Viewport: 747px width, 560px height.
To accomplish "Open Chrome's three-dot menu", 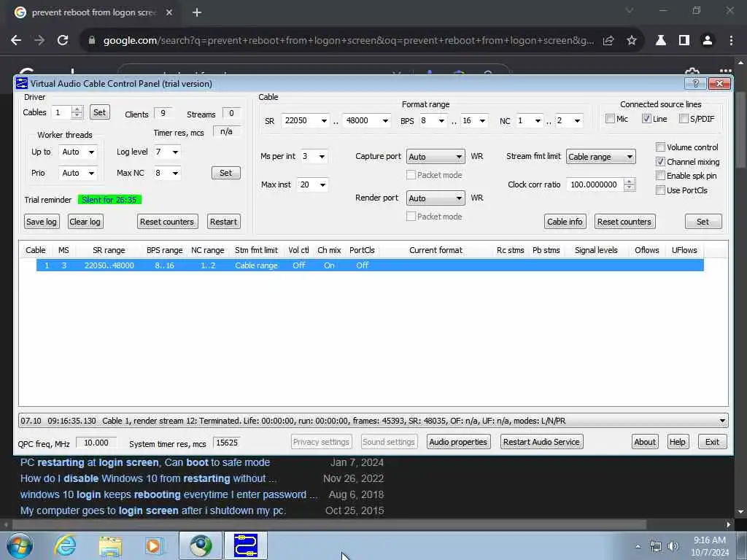I will (731, 41).
